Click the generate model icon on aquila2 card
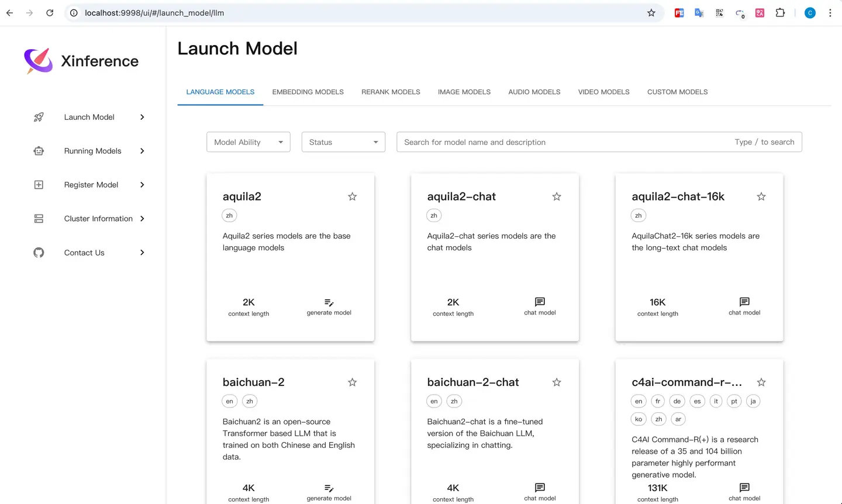This screenshot has height=504, width=842. click(329, 302)
